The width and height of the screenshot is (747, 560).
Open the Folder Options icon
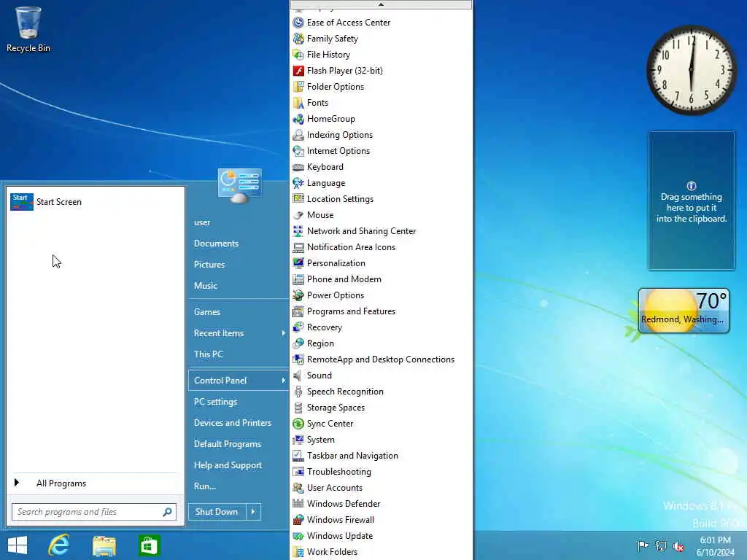[298, 87]
